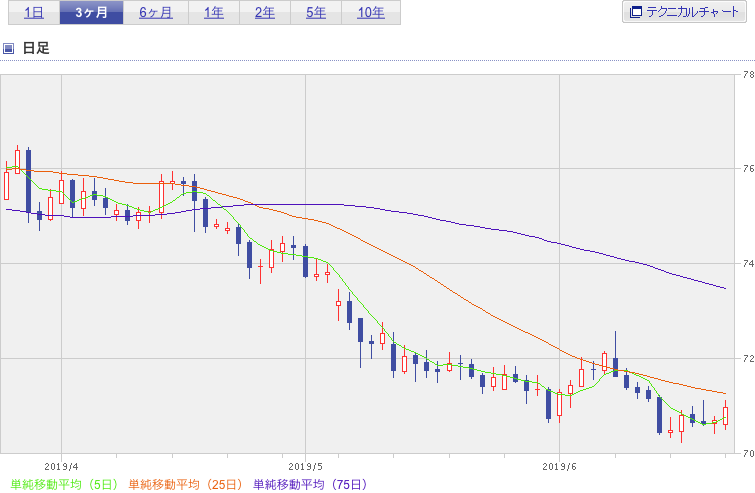Click the blue square icon beside 日足

click(8, 48)
